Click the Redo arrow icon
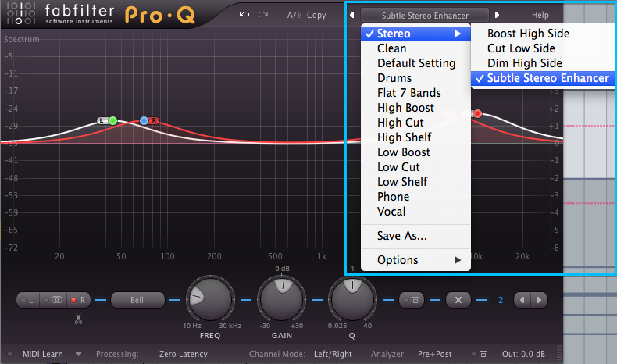The width and height of the screenshot is (617, 364). click(263, 15)
